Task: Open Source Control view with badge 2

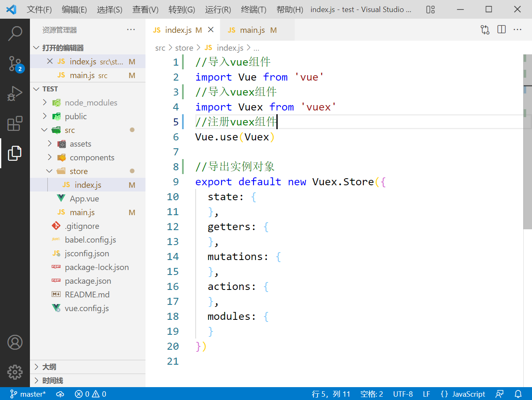Action: click(15, 64)
